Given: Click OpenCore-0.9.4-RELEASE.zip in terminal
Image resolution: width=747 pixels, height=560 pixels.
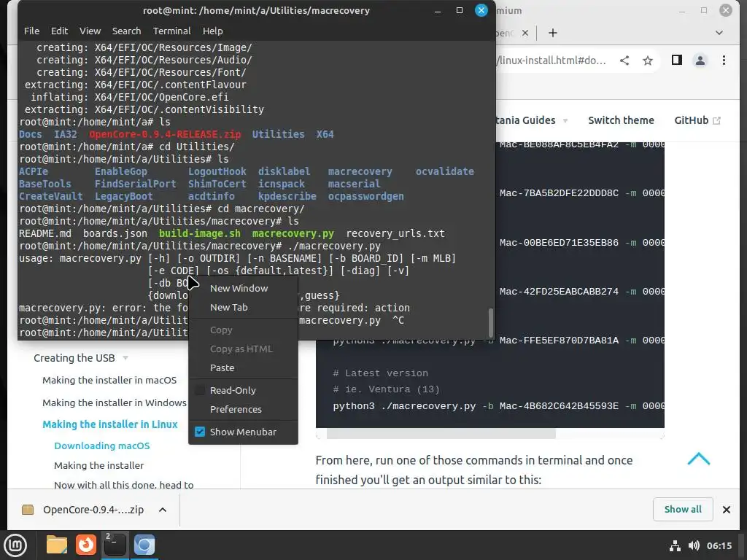Looking at the screenshot, I should 165,135.
